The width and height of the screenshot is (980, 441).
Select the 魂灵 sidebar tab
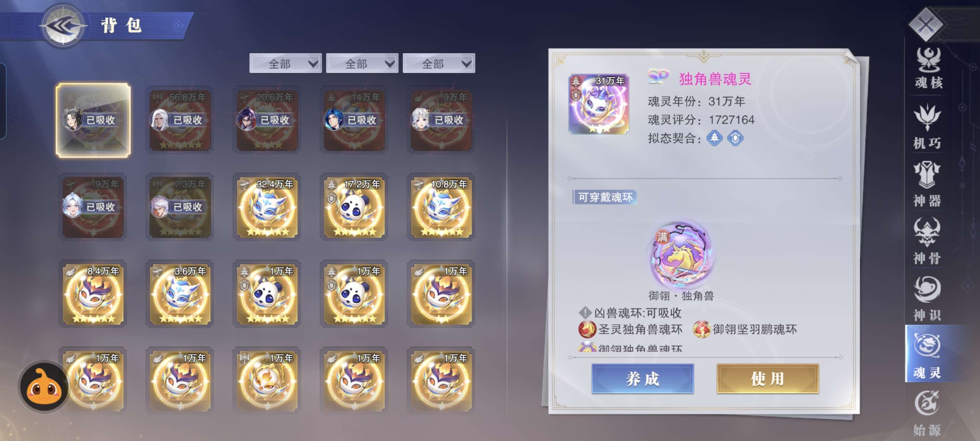click(x=927, y=354)
